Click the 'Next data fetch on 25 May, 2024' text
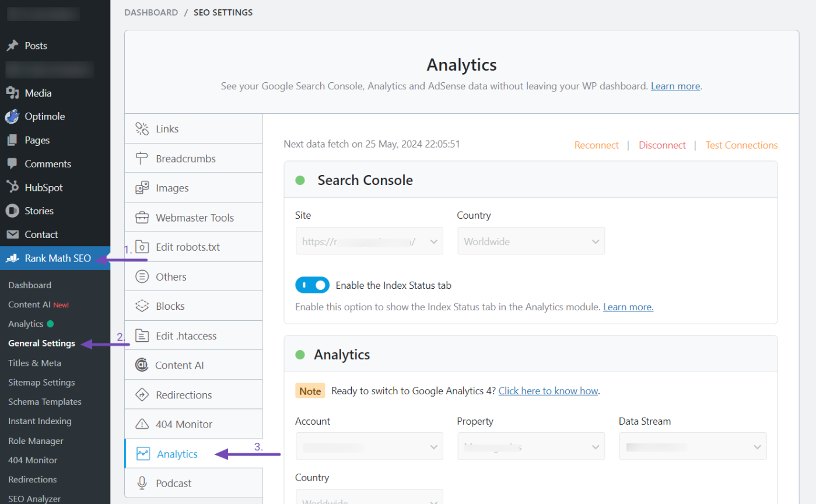Screen dimensions: 816x504 [372, 144]
